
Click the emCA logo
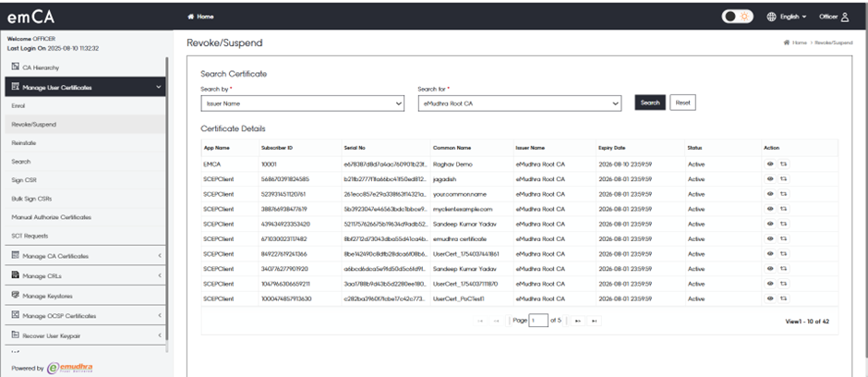click(30, 17)
